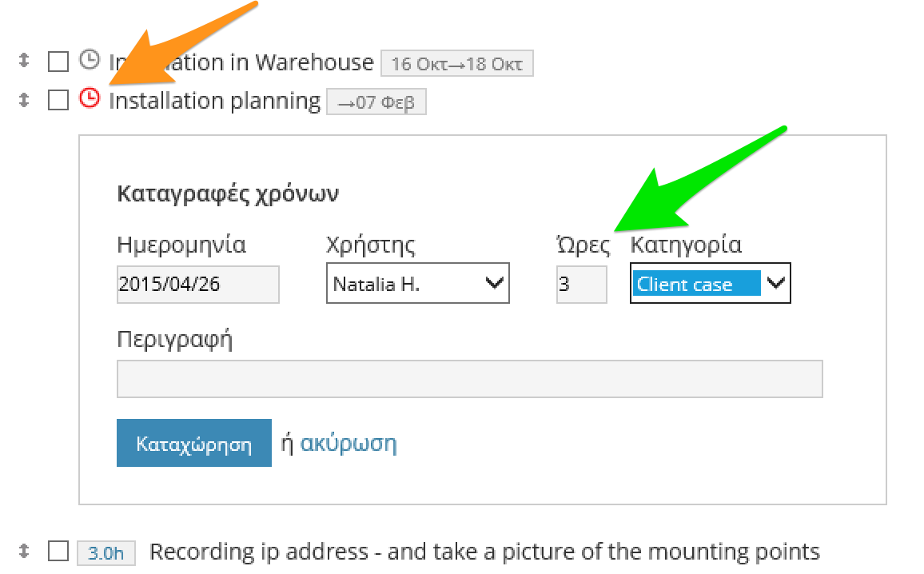924x574 pixels.
Task: Open the Installation planning task title
Action: point(214,102)
